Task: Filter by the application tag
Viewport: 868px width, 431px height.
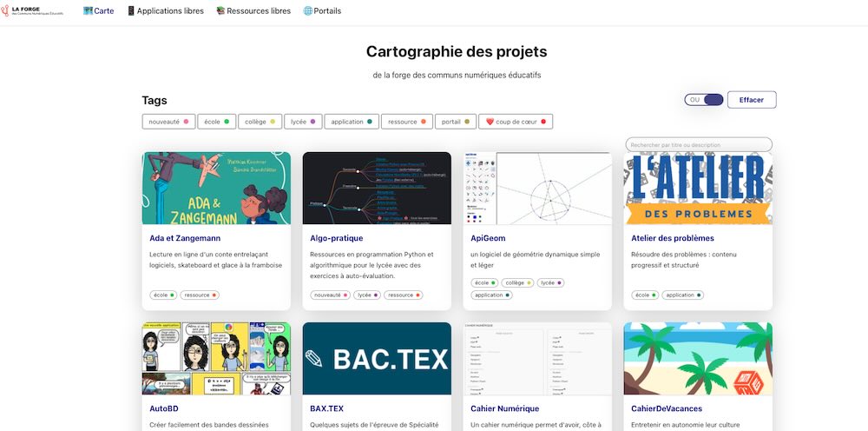Action: pos(352,122)
